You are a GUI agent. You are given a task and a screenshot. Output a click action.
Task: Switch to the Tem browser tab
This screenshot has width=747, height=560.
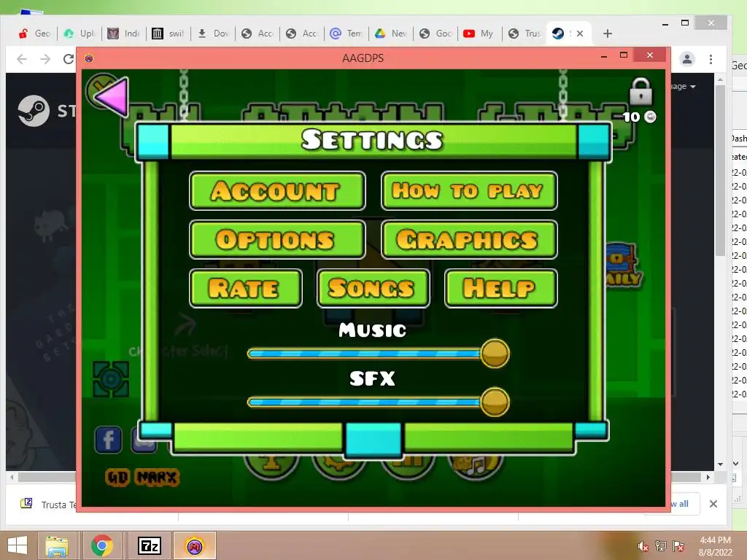click(347, 34)
